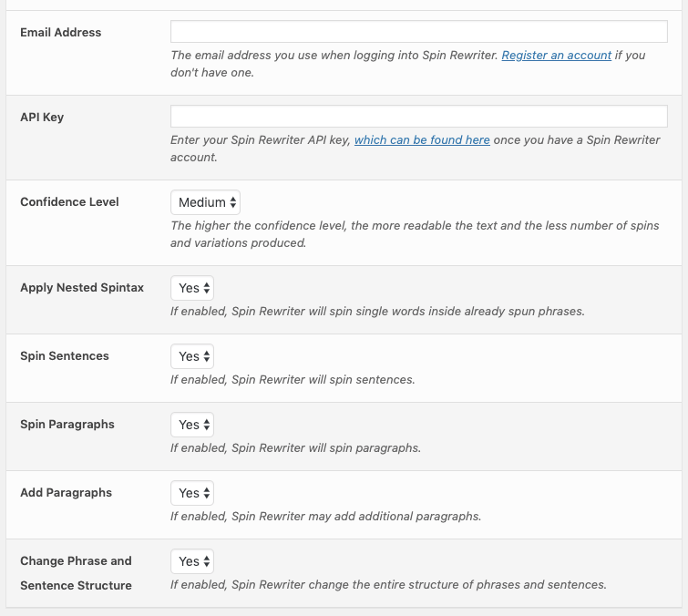This screenshot has height=616, width=688.
Task: Click the Add Paragraphs label
Action: point(66,493)
